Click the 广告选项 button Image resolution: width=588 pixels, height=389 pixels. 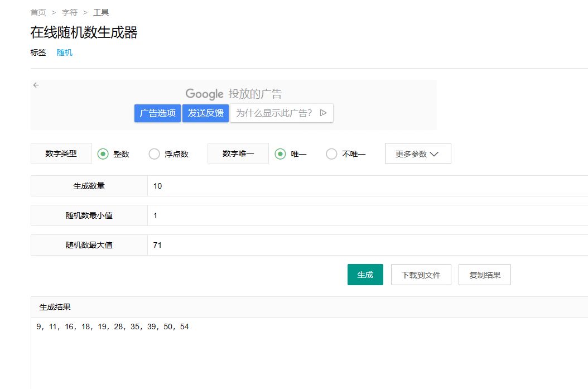click(x=157, y=113)
